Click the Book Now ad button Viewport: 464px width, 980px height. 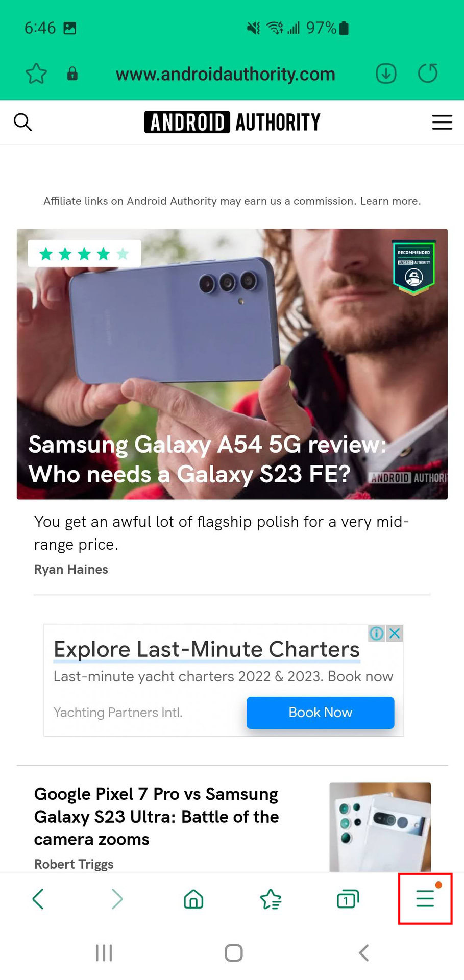click(320, 712)
